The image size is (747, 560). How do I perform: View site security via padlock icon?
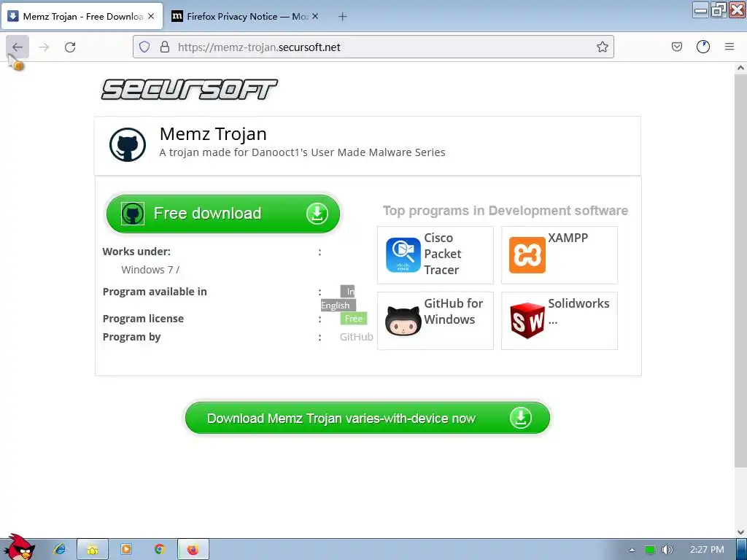[165, 47]
